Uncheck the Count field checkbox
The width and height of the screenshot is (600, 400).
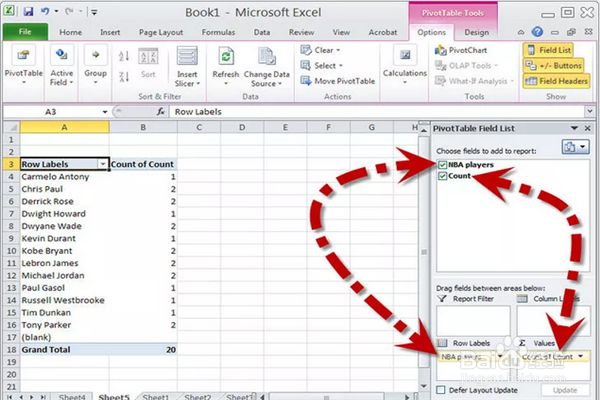(x=442, y=176)
